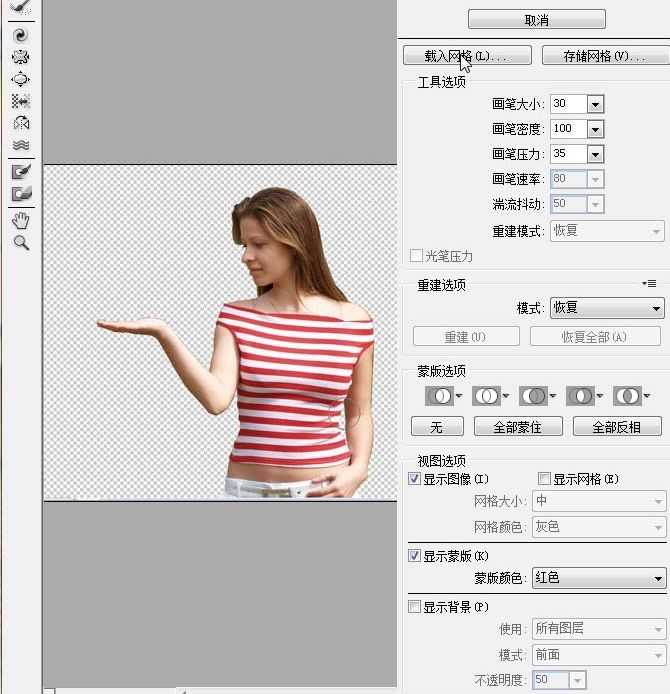
Task: Click the 载入网格(L) button
Action: pos(467,56)
